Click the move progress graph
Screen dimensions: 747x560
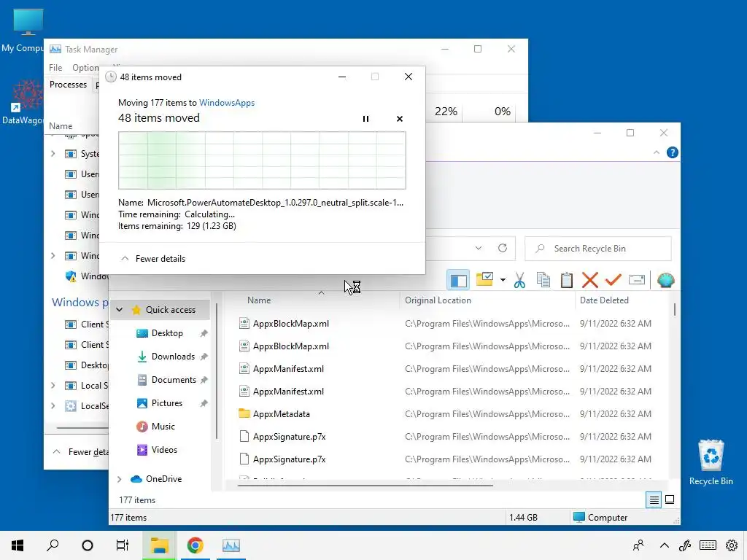[x=262, y=160]
